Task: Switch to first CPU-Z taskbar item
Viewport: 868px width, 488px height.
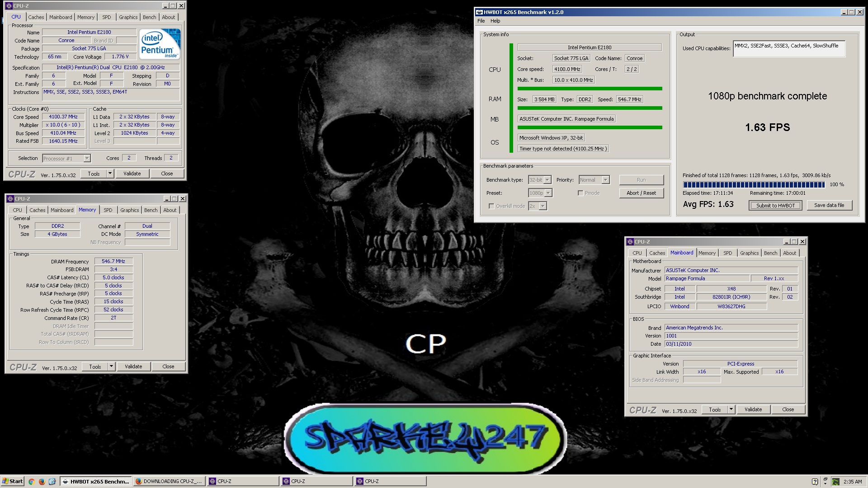Action: tap(243, 482)
